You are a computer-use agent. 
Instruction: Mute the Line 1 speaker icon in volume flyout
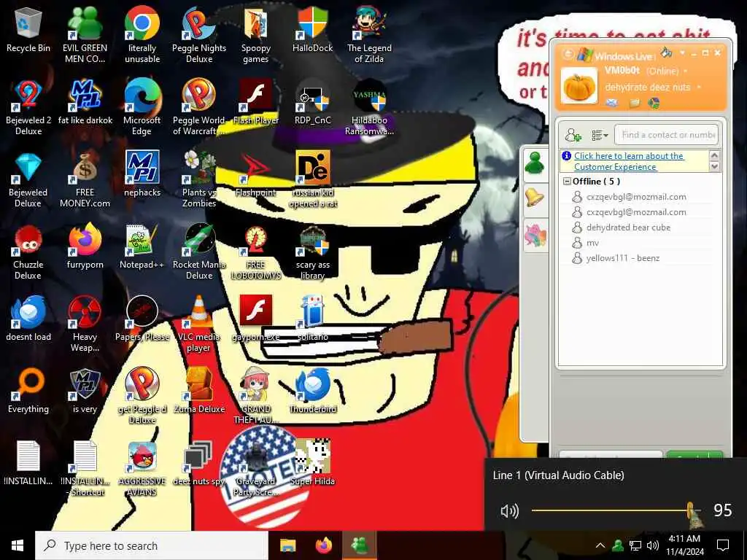coord(509,511)
